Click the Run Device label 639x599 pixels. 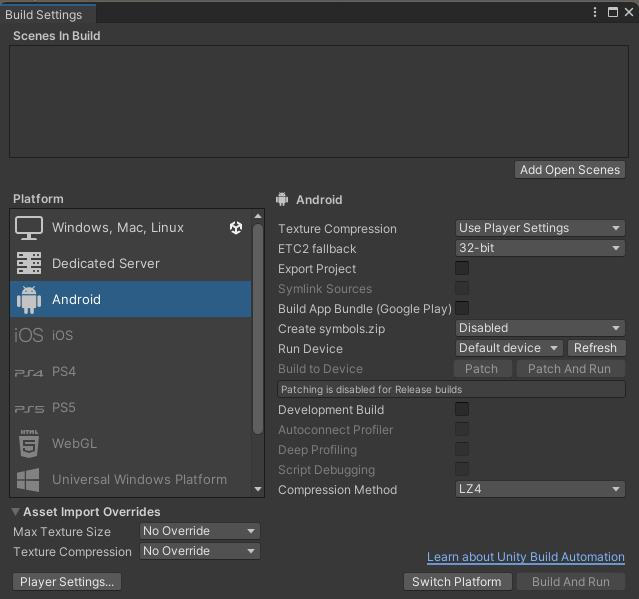(x=310, y=349)
